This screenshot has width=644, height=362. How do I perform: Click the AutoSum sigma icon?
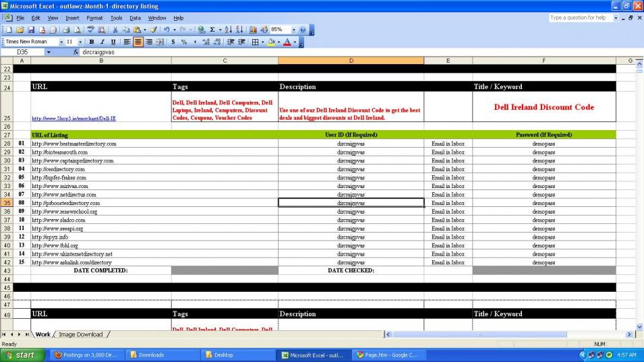212,30
